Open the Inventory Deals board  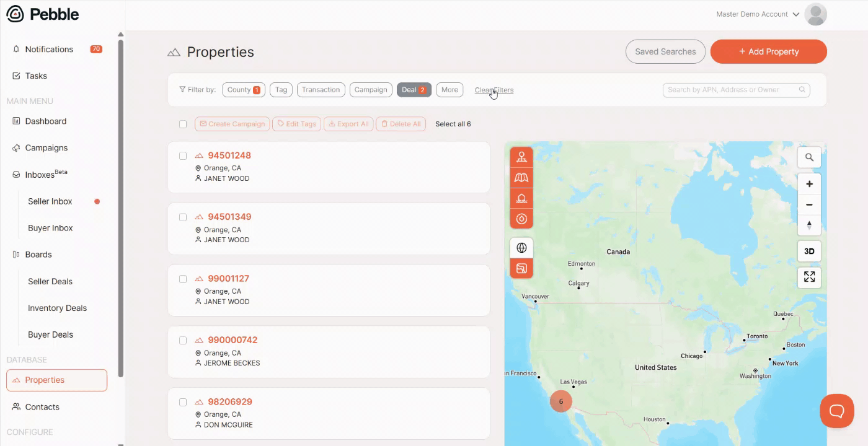tap(57, 308)
